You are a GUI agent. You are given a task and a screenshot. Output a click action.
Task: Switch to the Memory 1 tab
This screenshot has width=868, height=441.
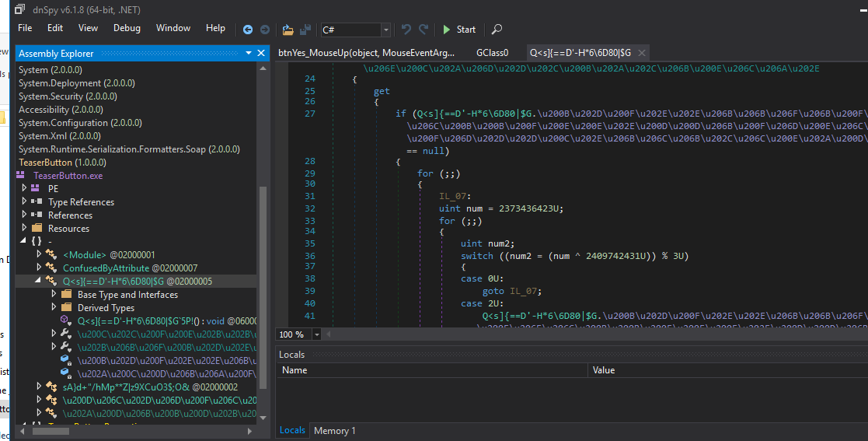pos(334,430)
